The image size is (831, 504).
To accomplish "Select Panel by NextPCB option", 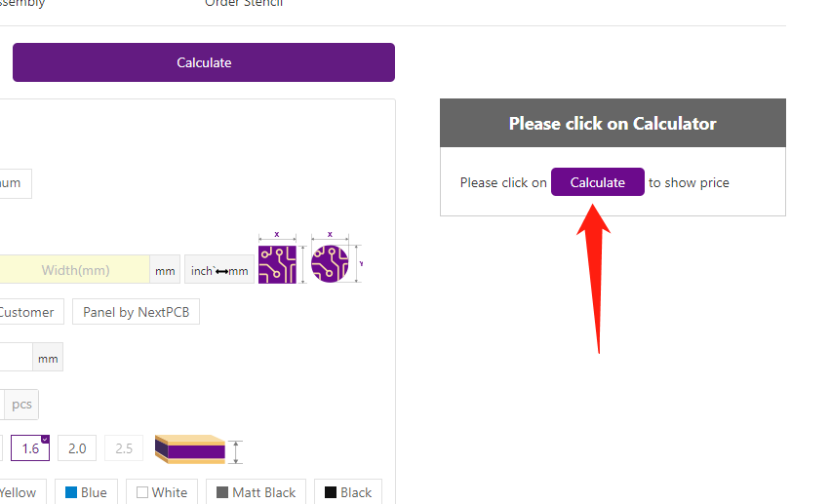I will coord(136,312).
